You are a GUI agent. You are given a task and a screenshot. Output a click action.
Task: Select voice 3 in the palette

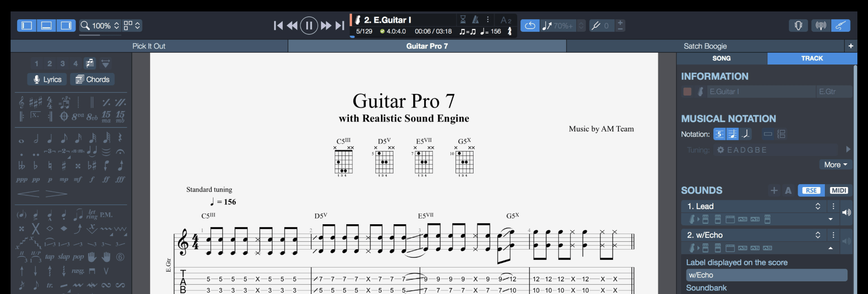(62, 63)
